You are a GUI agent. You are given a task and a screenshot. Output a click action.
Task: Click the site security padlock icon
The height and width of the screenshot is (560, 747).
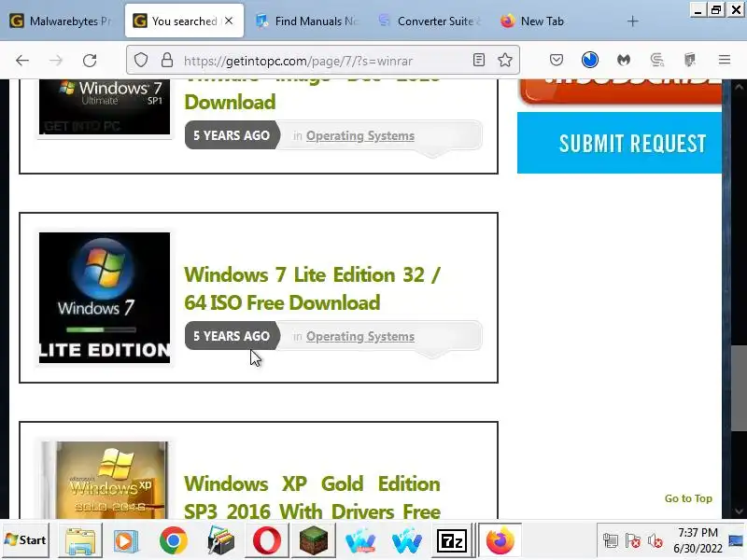pyautogui.click(x=167, y=60)
